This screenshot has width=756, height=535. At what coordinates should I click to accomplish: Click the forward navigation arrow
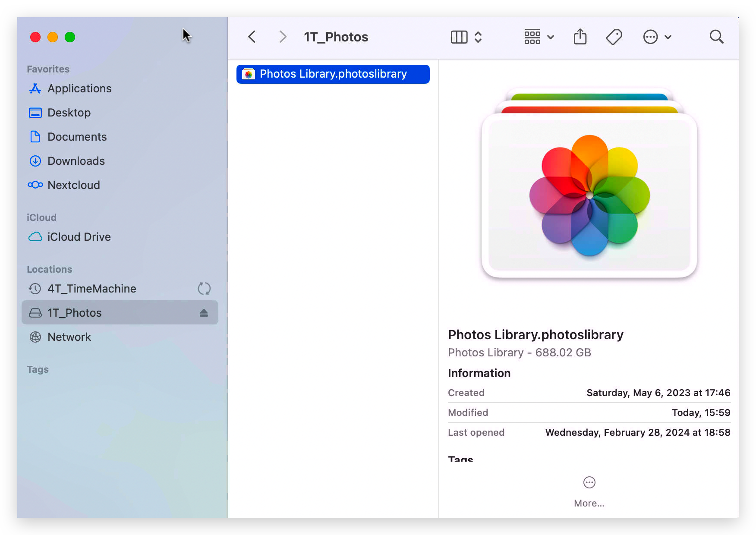coord(283,37)
